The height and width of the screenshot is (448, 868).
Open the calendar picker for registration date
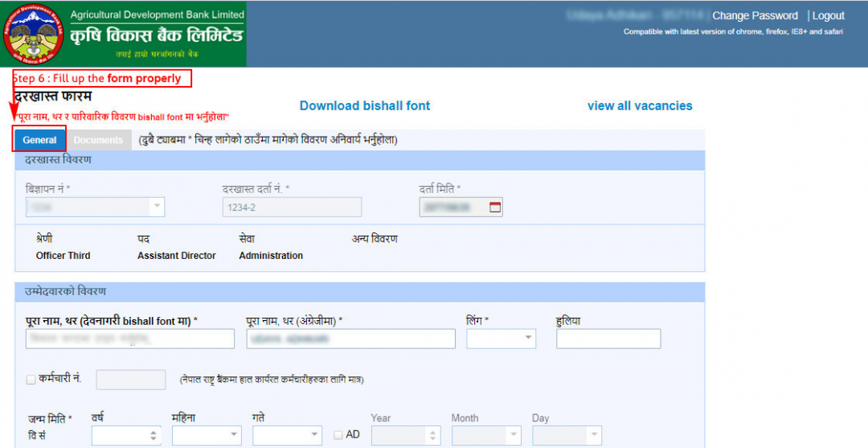[x=494, y=208]
